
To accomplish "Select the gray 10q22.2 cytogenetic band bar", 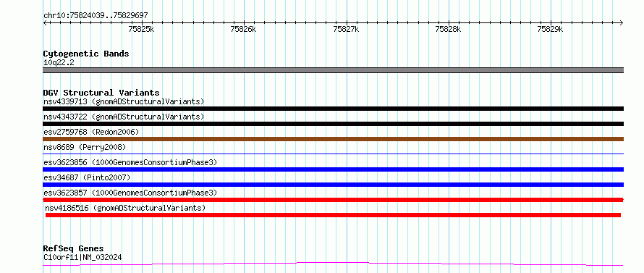I will tap(333, 70).
